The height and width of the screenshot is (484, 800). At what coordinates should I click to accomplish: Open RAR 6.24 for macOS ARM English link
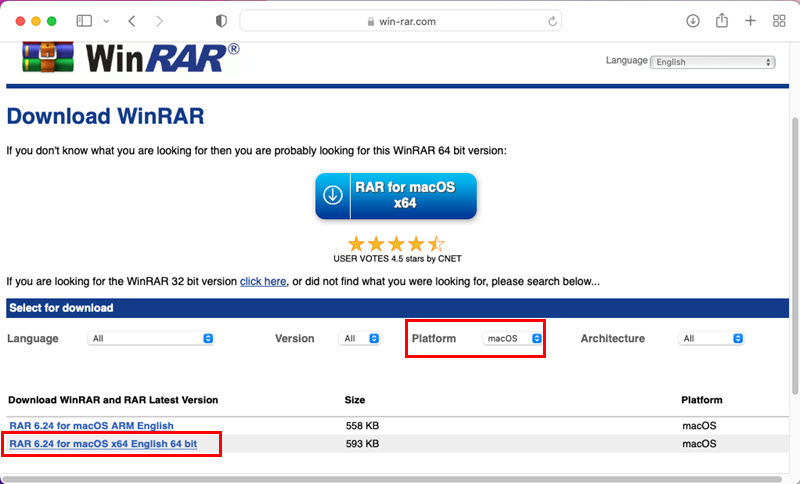(x=91, y=425)
